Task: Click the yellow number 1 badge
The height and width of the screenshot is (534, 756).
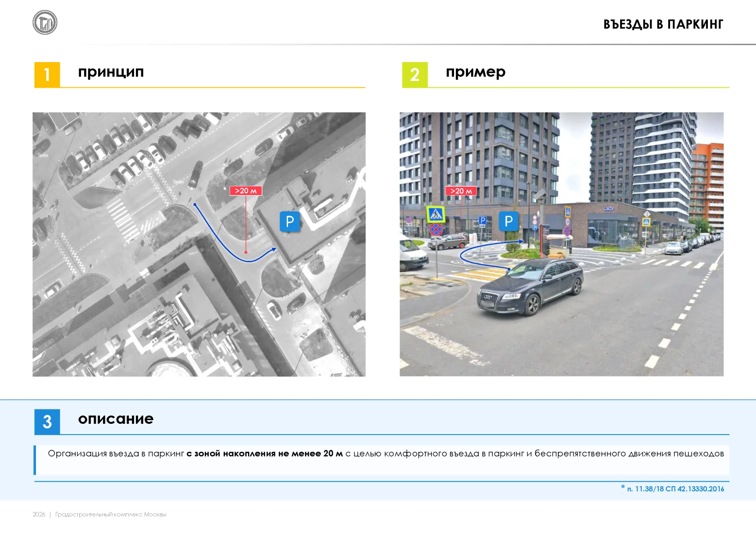Action: coord(47,75)
